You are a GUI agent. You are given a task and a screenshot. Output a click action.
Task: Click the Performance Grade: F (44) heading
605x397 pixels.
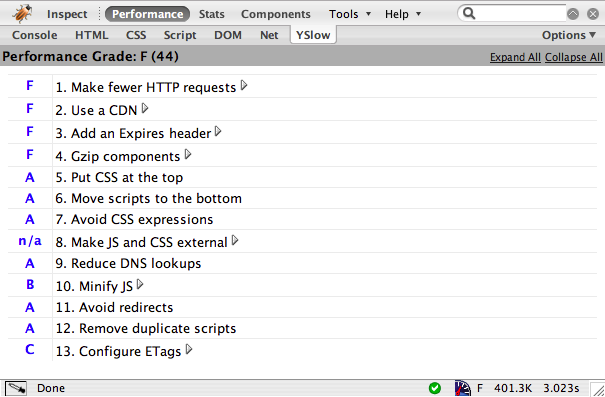(90, 57)
